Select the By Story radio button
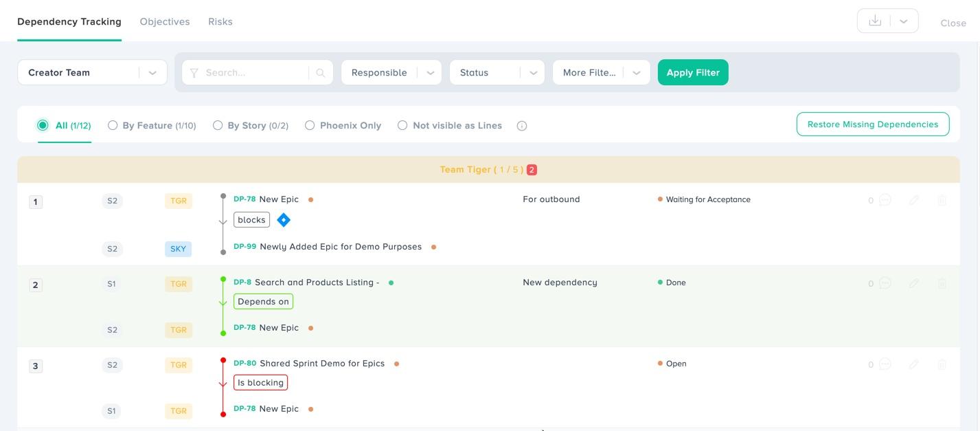Viewport: 980px width, 431px height. click(218, 126)
